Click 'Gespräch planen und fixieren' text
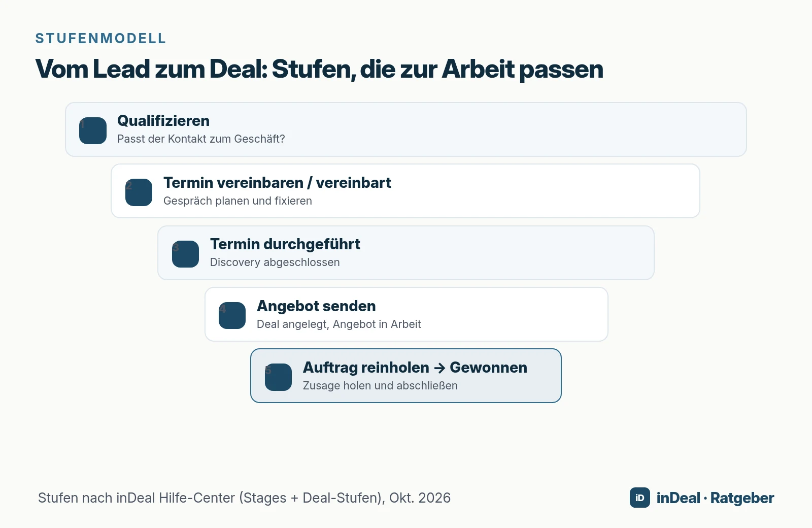Viewport: 812px width, 528px height. [238, 201]
